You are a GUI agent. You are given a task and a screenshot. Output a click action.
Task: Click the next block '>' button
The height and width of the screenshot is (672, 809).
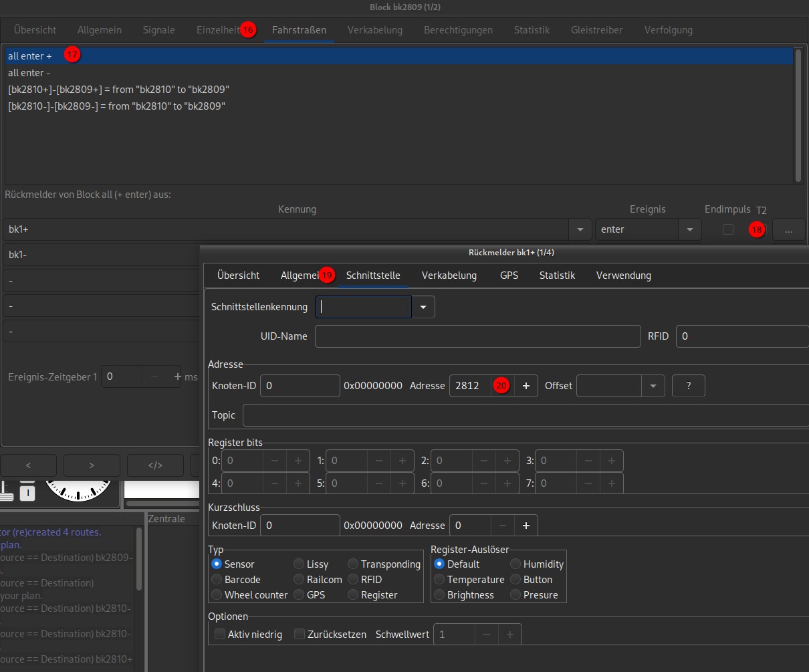92,465
